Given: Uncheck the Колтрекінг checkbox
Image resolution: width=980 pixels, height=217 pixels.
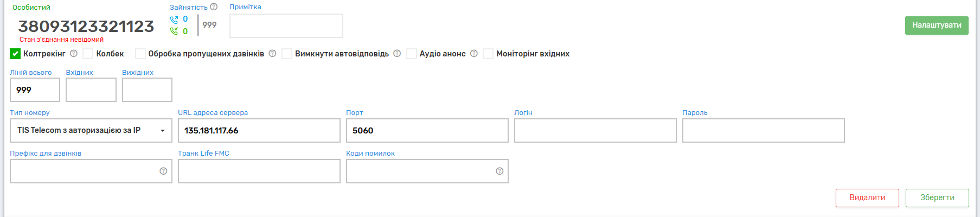Looking at the screenshot, I should coord(15,54).
